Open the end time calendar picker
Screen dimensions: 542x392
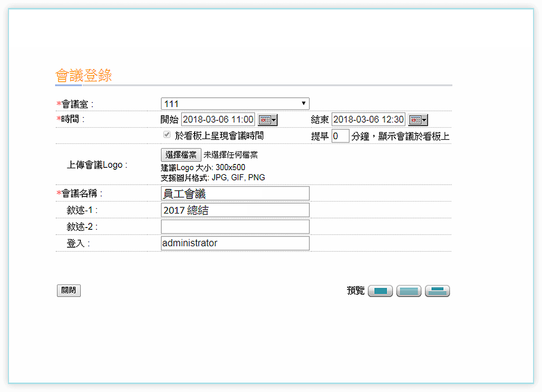[x=418, y=120]
